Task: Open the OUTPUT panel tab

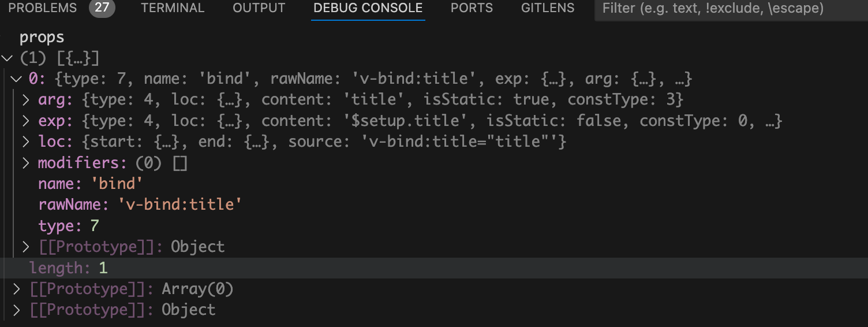Action: 259,8
